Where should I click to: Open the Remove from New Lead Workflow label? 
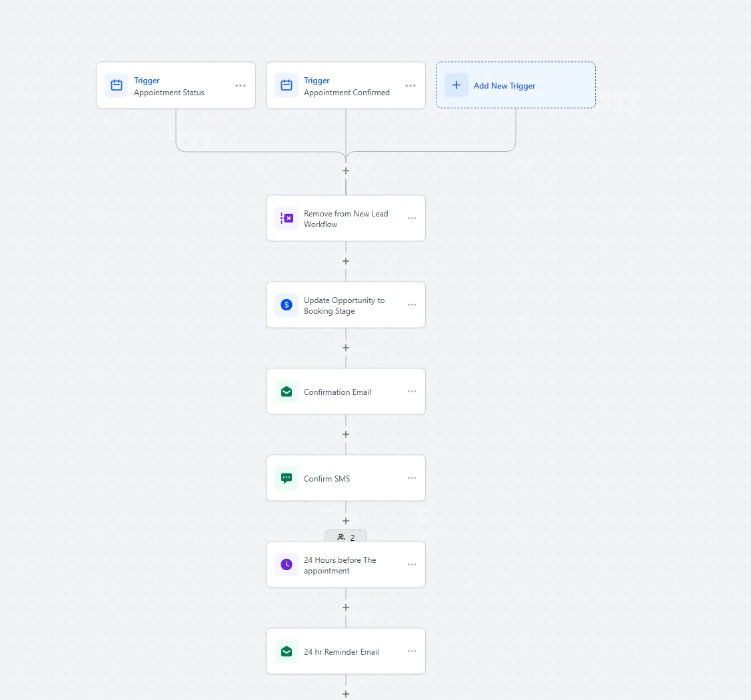point(346,219)
